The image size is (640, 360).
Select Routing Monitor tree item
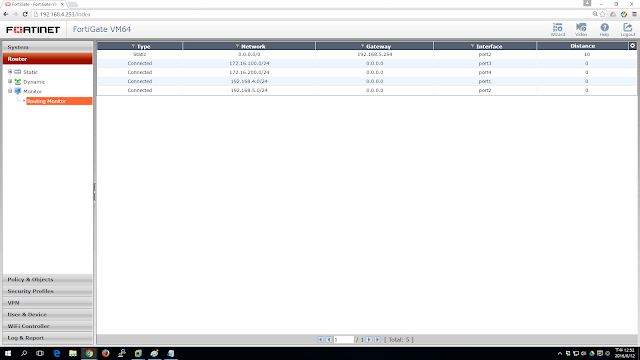click(x=59, y=101)
